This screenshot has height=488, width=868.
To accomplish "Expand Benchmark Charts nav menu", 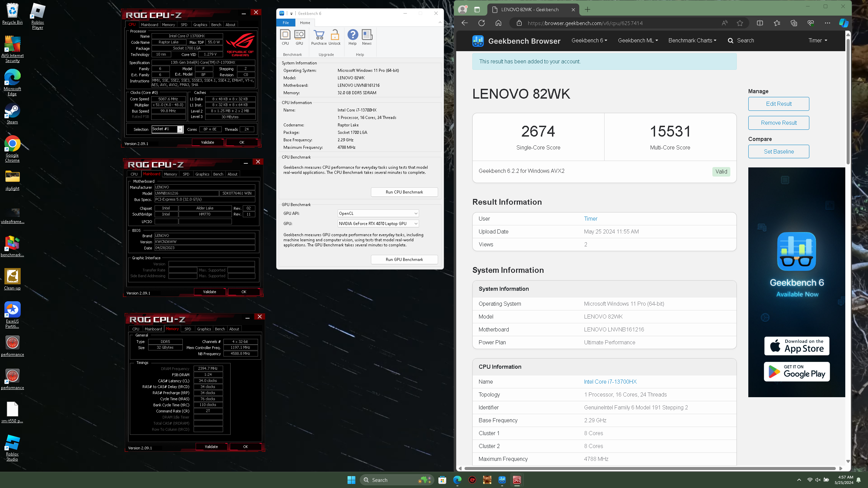I will pos(692,40).
